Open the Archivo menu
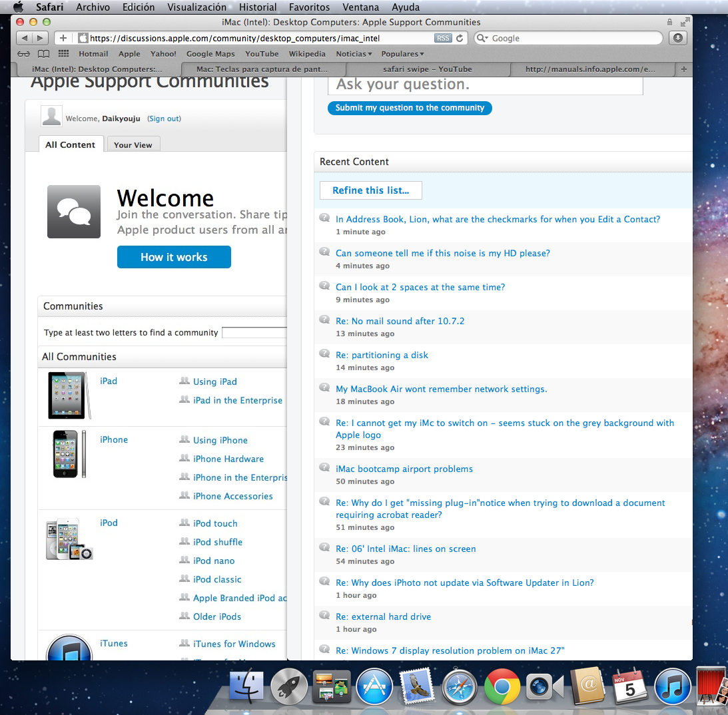 (93, 7)
